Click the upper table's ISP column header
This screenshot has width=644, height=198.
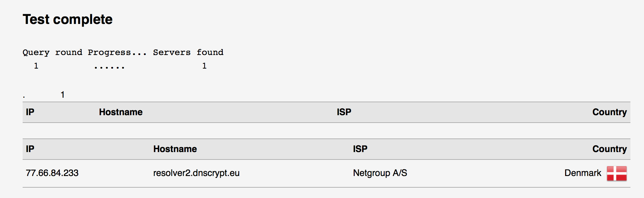tap(344, 112)
